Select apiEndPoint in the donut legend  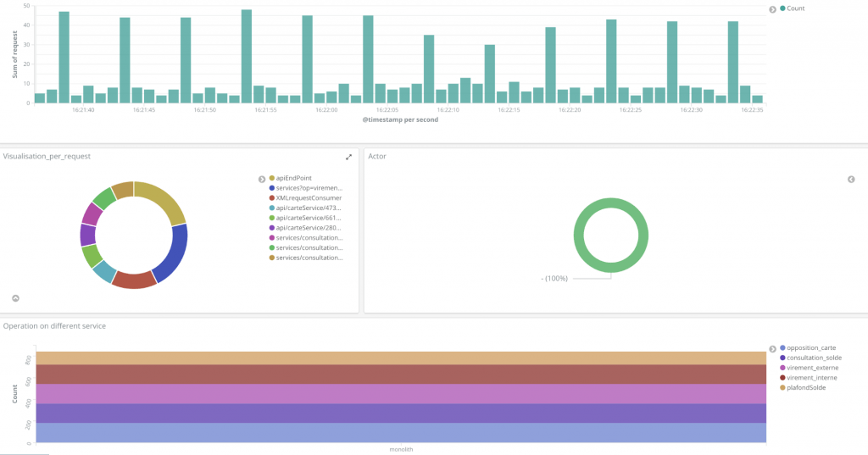294,179
